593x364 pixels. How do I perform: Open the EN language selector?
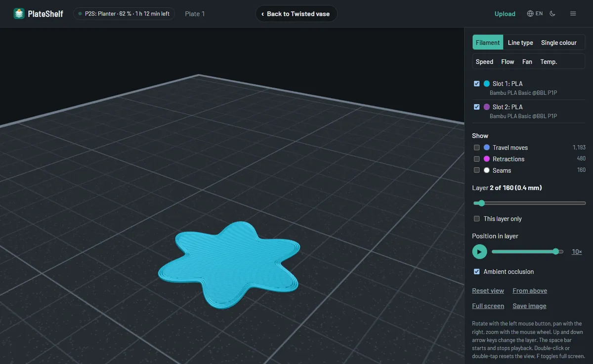pyautogui.click(x=535, y=14)
